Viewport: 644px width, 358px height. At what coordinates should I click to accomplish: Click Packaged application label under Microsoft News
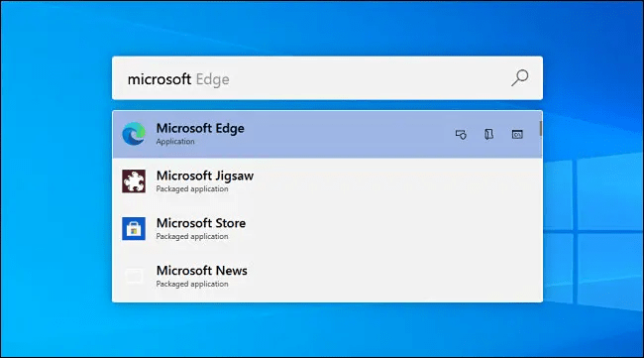192,284
